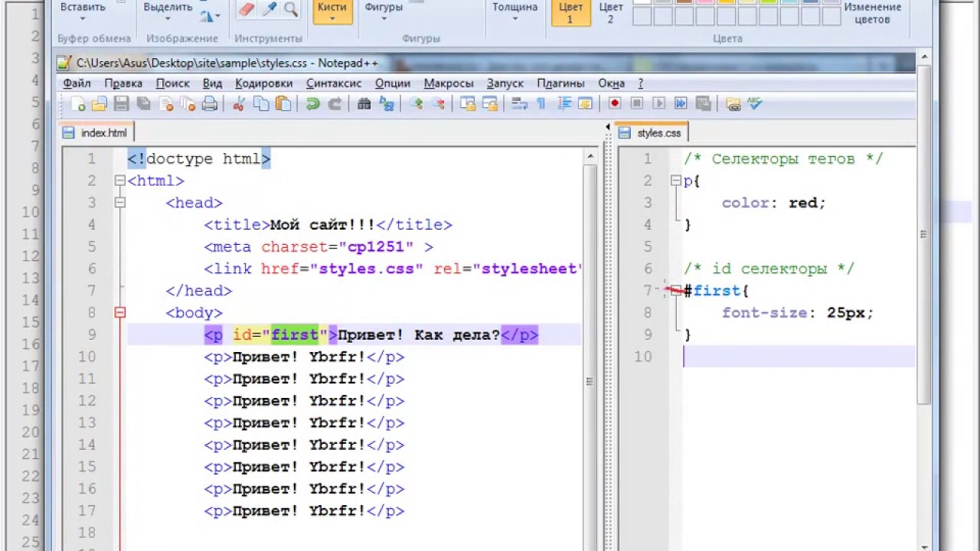
Task: Click the Изменение цветов button
Action: pos(872,13)
